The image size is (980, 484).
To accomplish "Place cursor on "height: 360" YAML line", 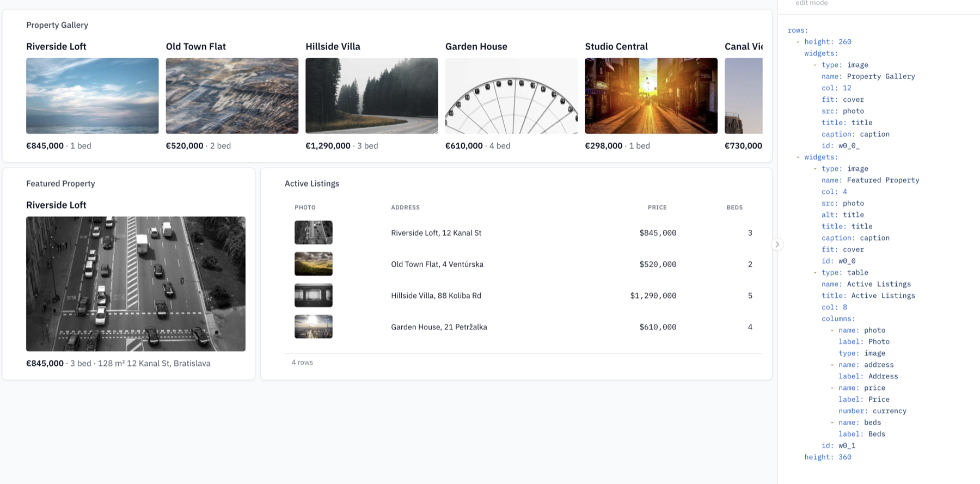I will tap(828, 457).
